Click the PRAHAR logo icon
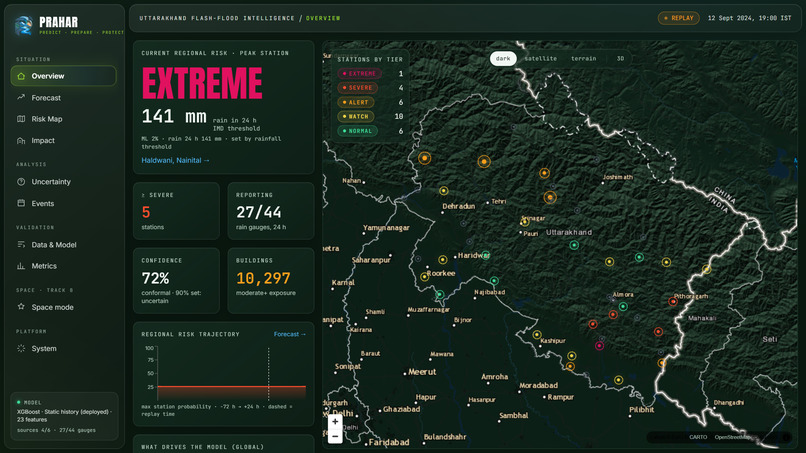 24,25
